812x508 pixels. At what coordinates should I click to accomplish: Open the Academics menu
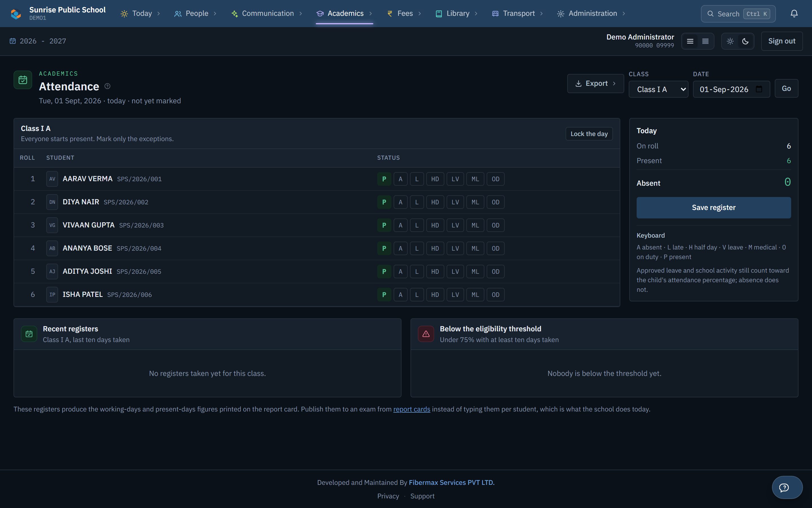(x=344, y=14)
